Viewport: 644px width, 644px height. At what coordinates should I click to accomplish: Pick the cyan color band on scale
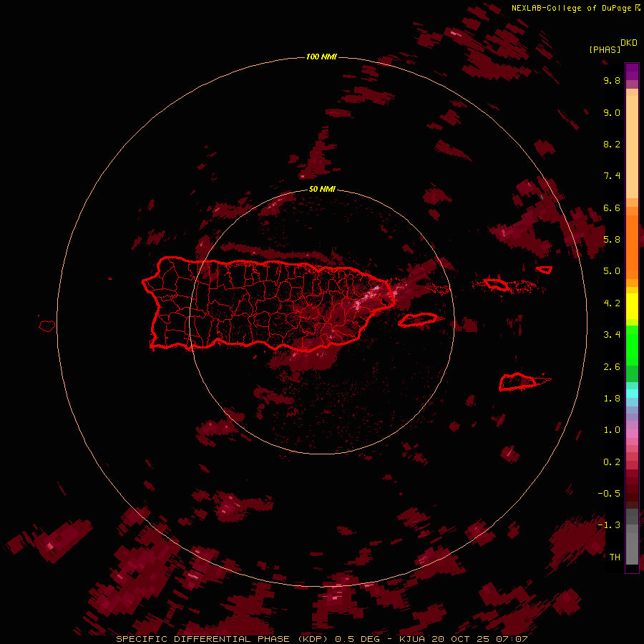[632, 394]
